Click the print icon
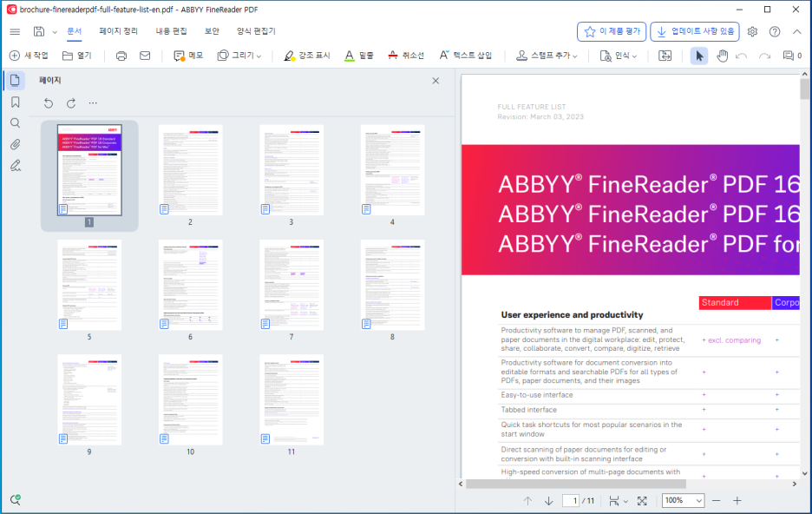 click(121, 56)
